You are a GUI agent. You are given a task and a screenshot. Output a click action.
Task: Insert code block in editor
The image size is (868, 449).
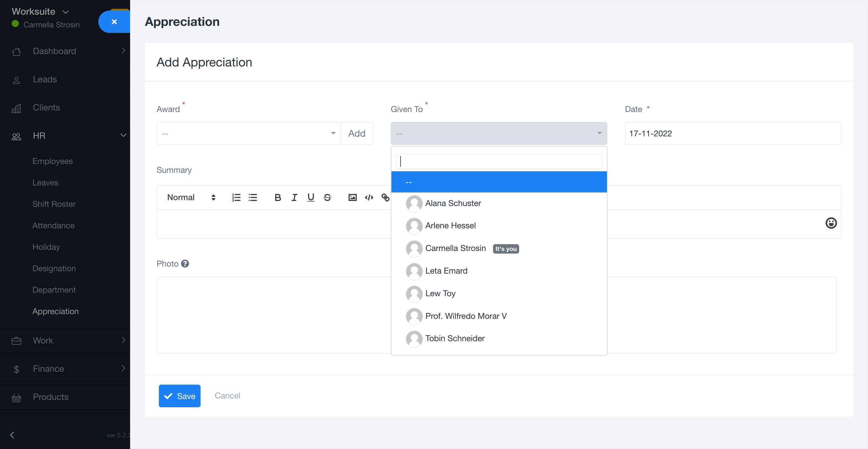[x=369, y=197]
